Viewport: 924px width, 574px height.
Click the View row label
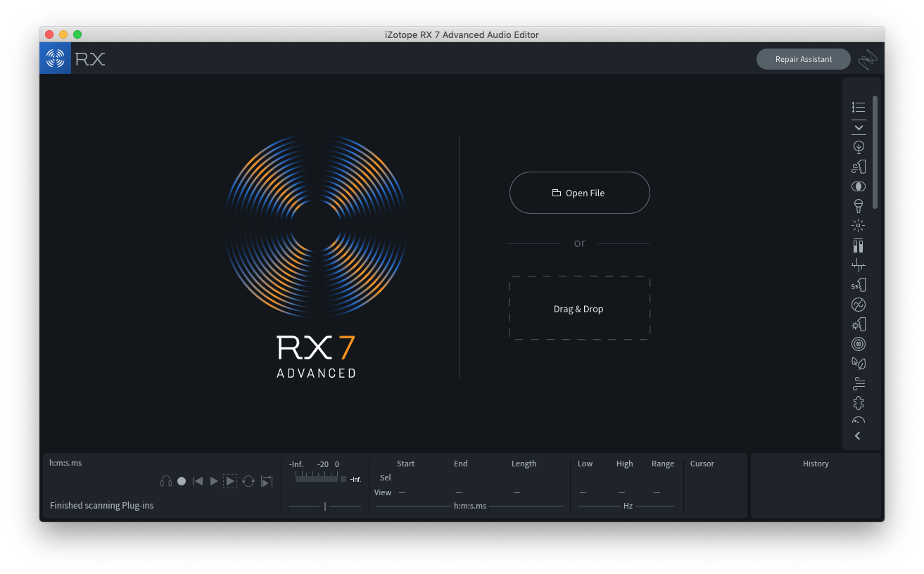coord(383,492)
